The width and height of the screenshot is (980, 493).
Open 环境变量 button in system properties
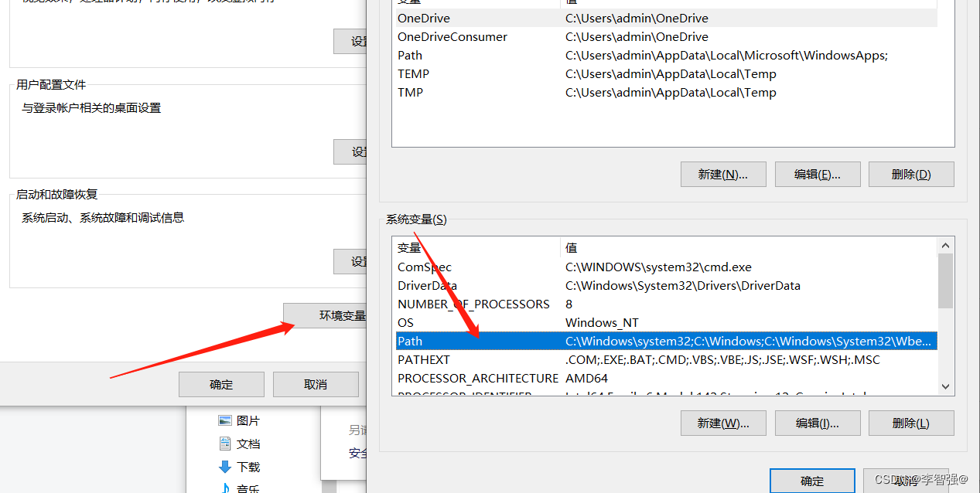(x=325, y=315)
